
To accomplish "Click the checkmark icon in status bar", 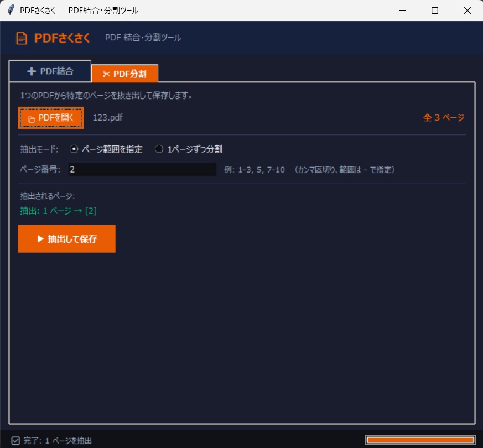I will [x=15, y=441].
